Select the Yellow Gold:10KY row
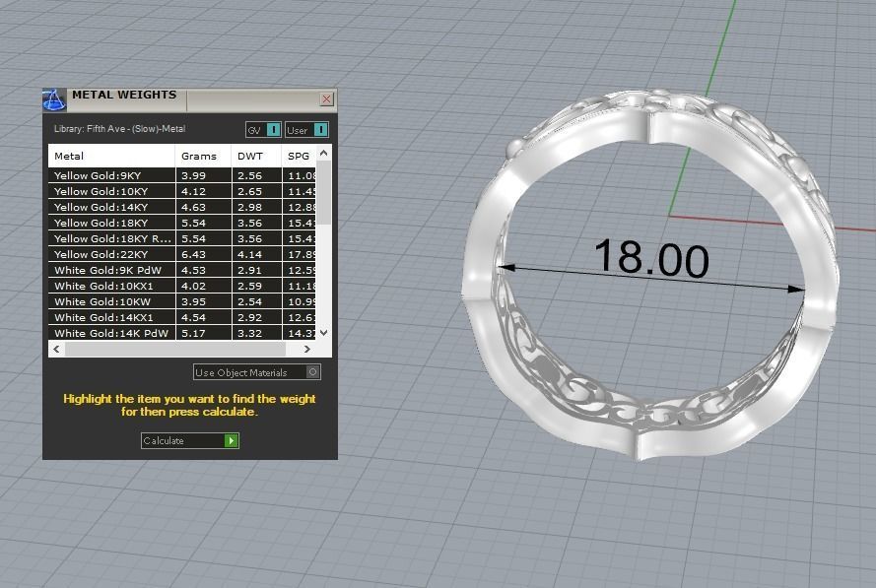Screen dimensions: 876x588 (182, 191)
